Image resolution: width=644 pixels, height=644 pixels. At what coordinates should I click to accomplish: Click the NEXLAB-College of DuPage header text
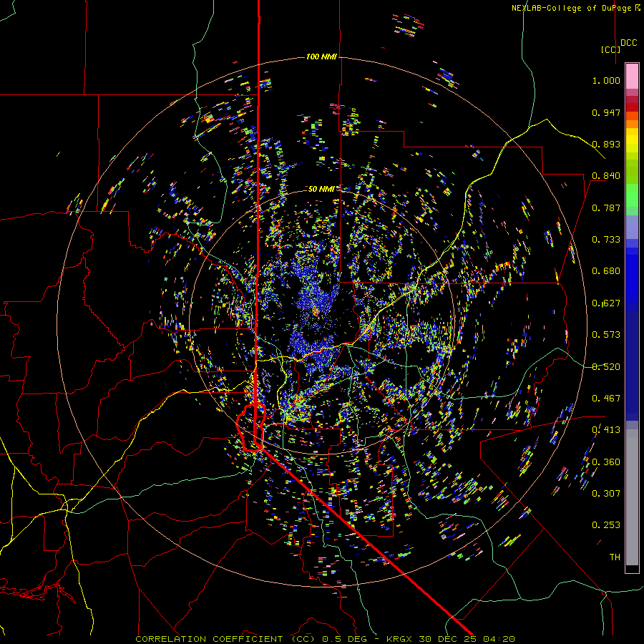[575, 8]
